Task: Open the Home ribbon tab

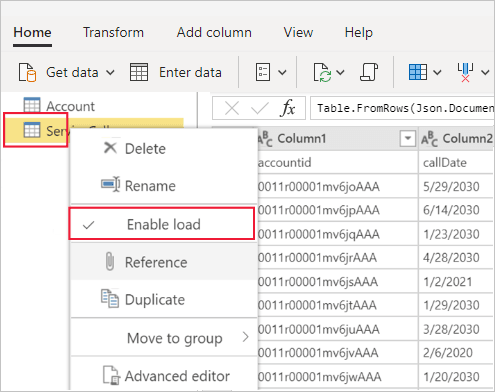Action: coord(32,33)
